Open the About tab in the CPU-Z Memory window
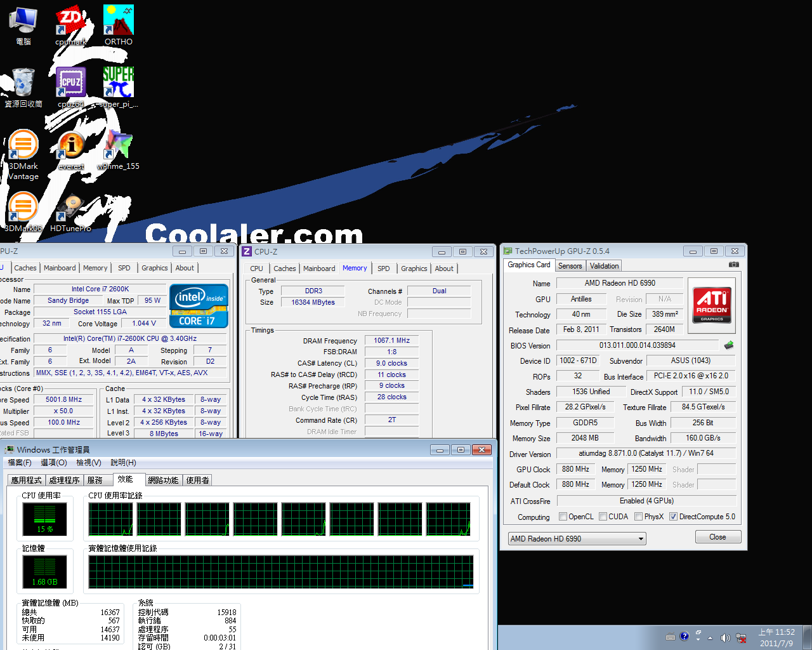Screen dimensions: 812x650 (444, 269)
